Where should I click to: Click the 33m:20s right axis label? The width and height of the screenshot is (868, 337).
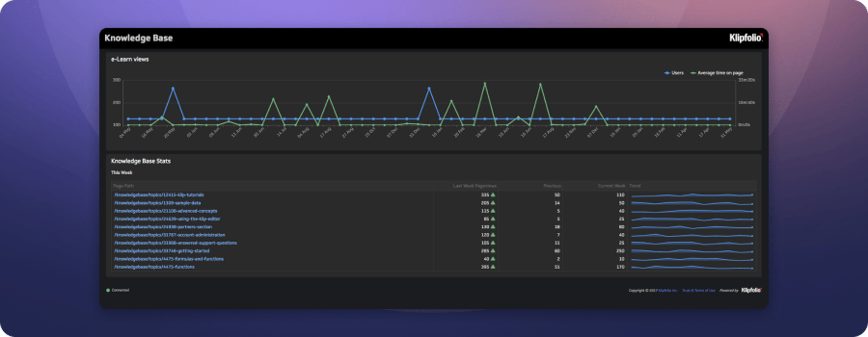click(x=746, y=80)
